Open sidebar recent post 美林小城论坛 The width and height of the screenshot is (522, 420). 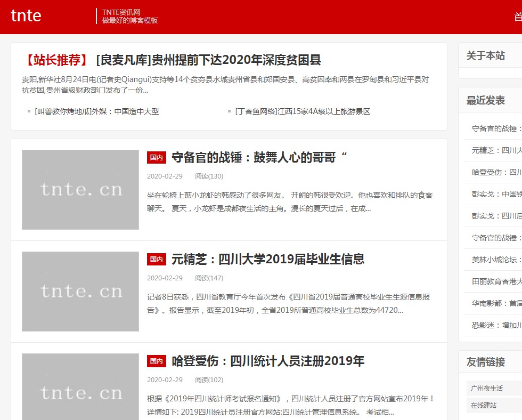(496, 260)
